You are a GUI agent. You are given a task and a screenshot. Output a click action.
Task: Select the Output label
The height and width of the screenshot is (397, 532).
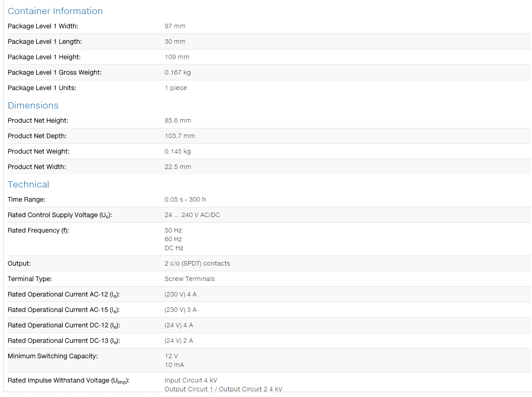coord(19,263)
